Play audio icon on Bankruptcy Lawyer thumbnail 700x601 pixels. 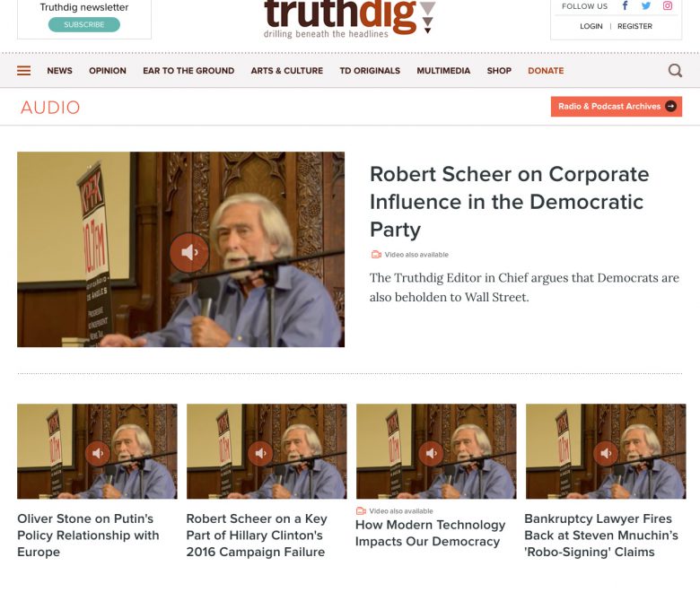click(606, 453)
